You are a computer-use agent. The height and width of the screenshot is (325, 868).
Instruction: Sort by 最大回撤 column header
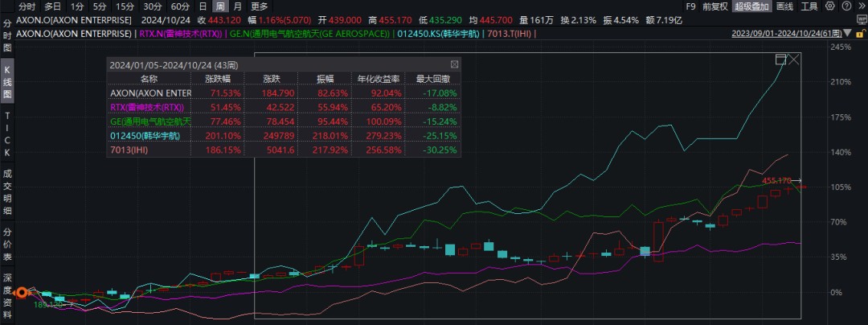coord(433,79)
